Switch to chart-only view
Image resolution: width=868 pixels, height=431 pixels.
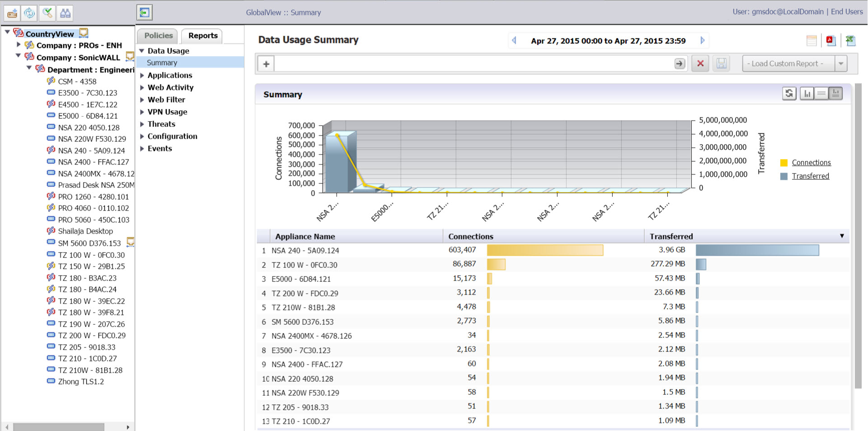click(x=807, y=94)
